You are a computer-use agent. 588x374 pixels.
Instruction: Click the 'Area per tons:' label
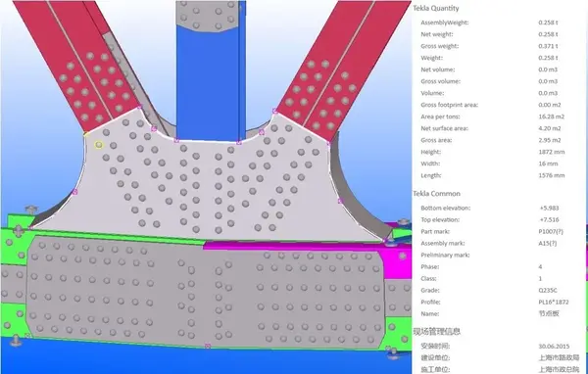440,117
